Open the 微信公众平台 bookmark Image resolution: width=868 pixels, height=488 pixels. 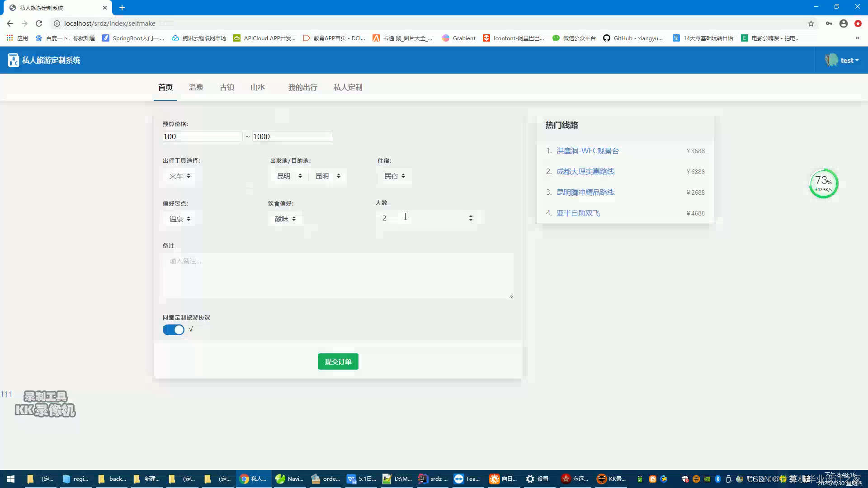click(575, 38)
